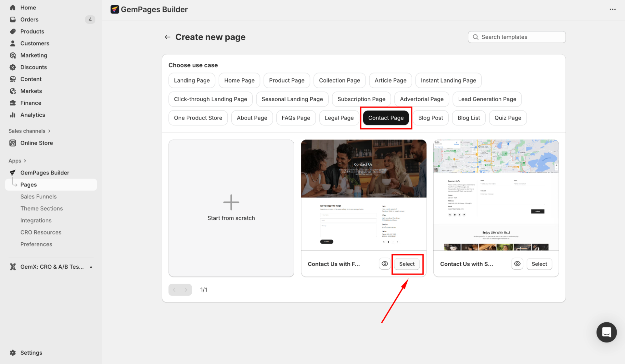
Task: Click the Analytics icon in sidebar
Action: point(13,115)
